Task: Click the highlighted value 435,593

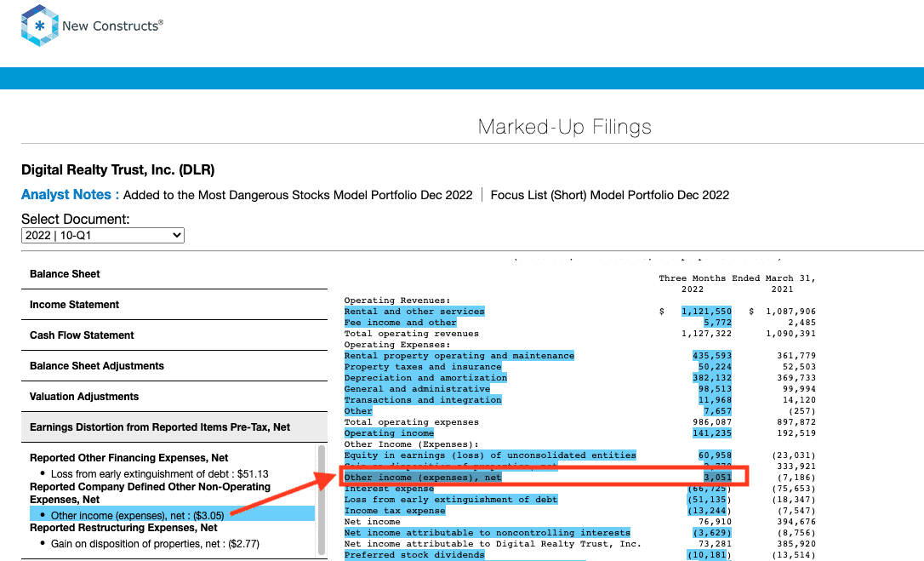Action: (712, 356)
